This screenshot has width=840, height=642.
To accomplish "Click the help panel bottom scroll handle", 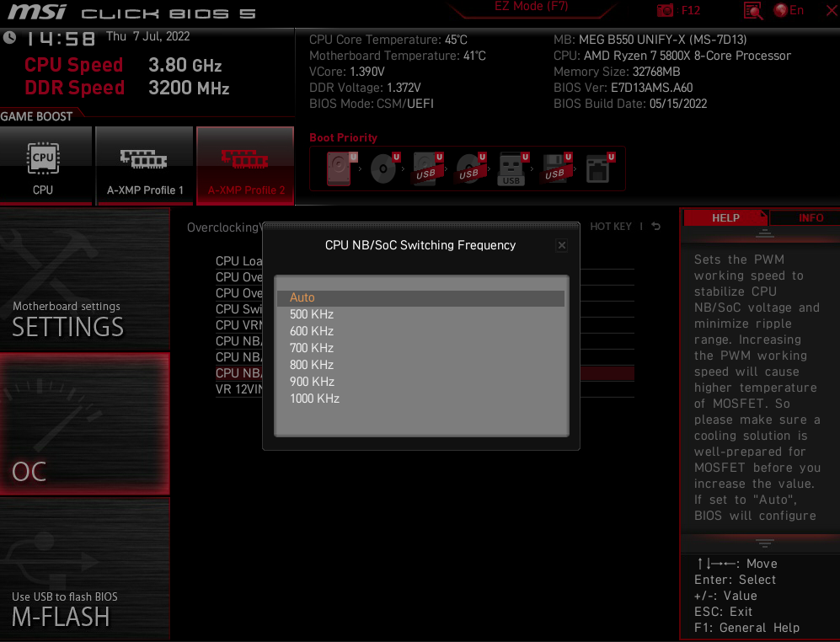I will pyautogui.click(x=764, y=543).
